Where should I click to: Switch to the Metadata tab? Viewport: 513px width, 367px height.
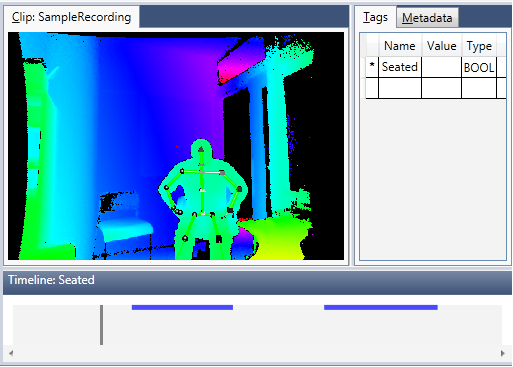point(427,18)
